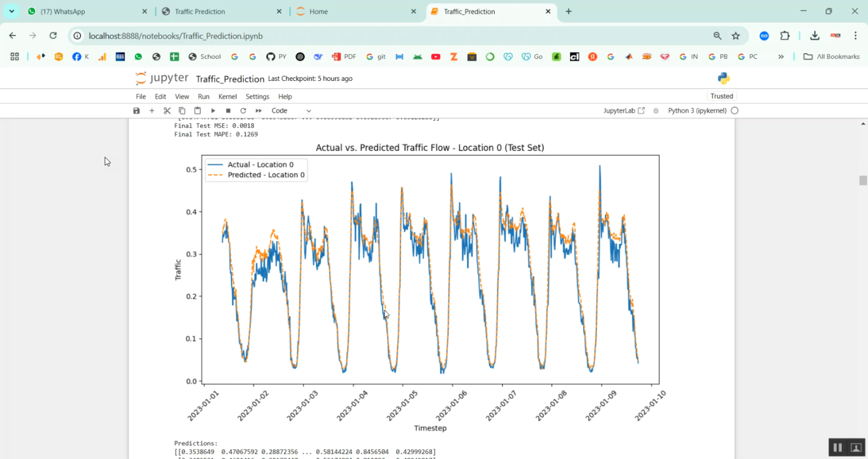Click the Trusted notebook button
Viewport: 868px width, 459px height.
tap(722, 96)
